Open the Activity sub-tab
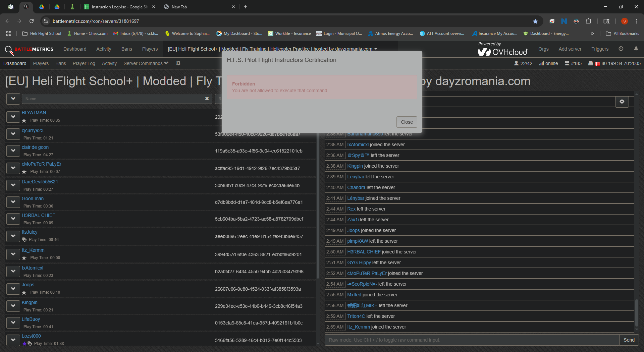The width and height of the screenshot is (644, 352). pos(109,63)
